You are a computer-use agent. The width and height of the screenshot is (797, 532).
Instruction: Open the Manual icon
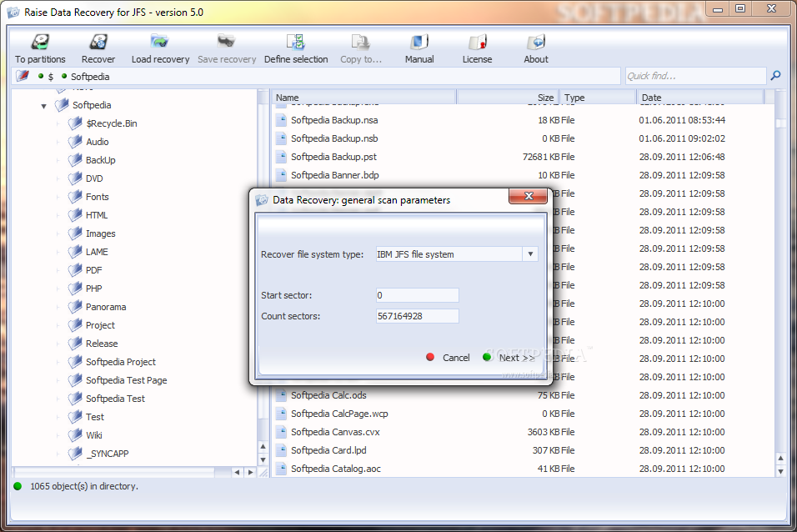pos(419,43)
